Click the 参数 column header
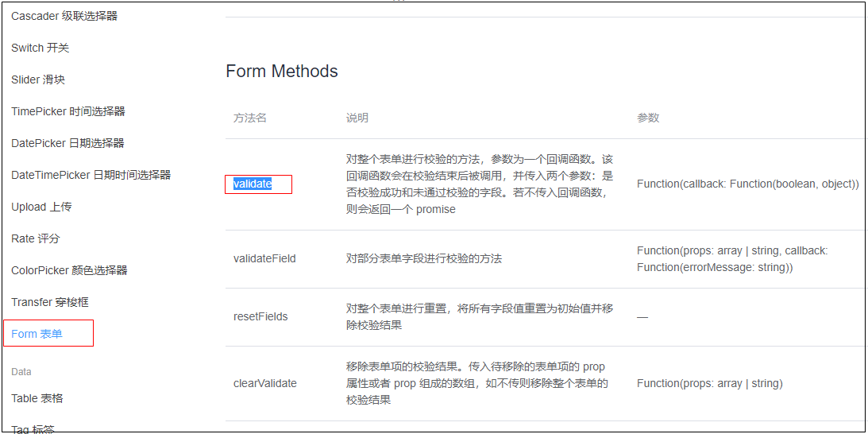Image resolution: width=868 pixels, height=434 pixels. point(648,118)
